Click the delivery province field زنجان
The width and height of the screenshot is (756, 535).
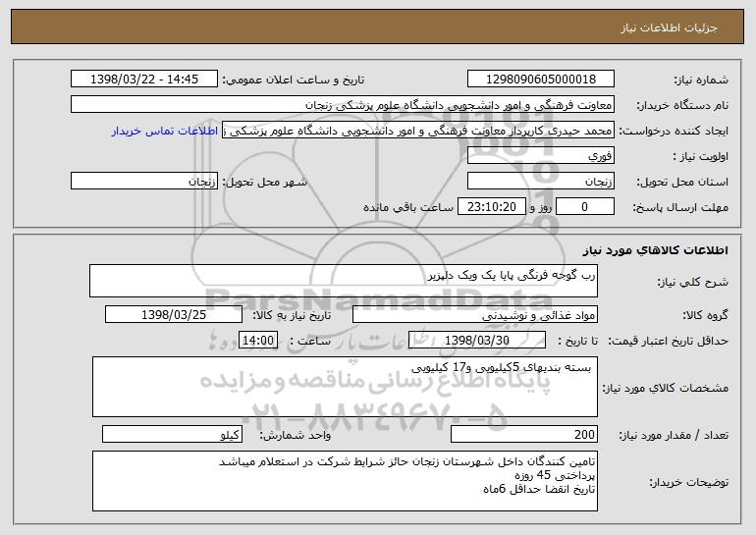pyautogui.click(x=540, y=182)
